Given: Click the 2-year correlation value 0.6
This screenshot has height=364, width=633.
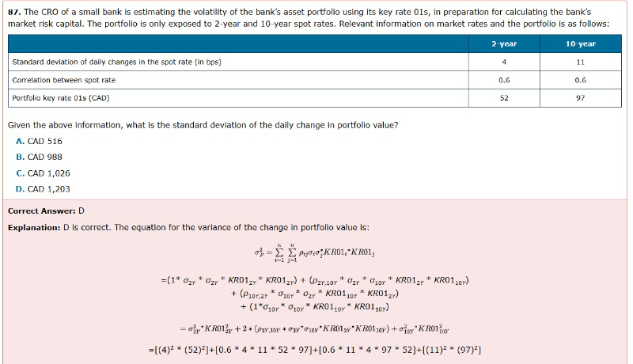Looking at the screenshot, I should tap(504, 80).
